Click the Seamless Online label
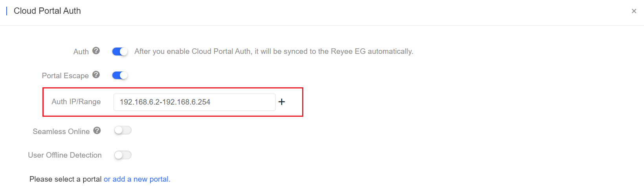 tap(61, 132)
